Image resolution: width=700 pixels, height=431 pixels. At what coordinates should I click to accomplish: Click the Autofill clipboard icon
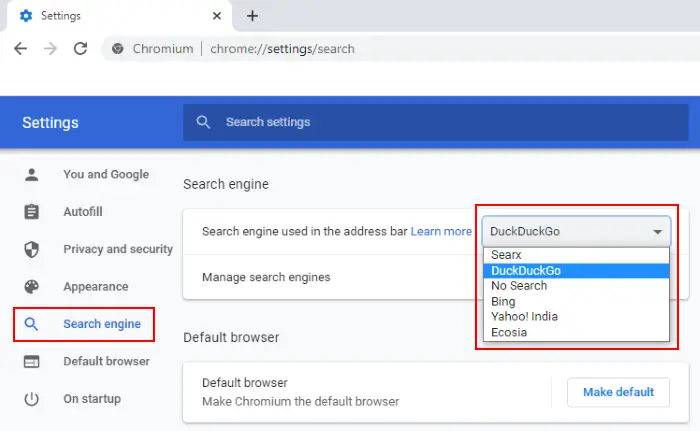[31, 212]
